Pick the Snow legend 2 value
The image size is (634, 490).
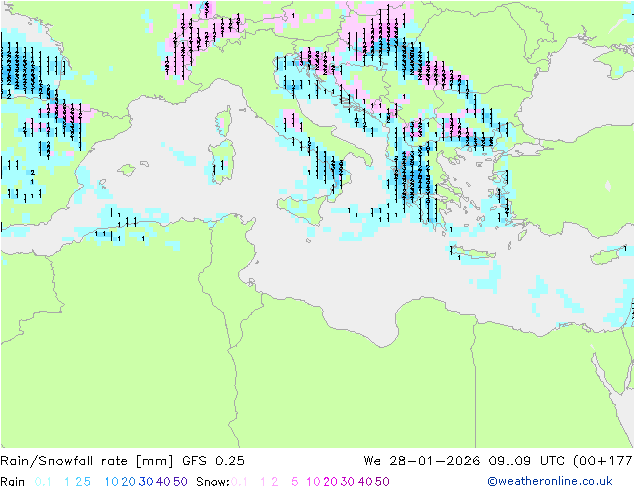coord(275,482)
